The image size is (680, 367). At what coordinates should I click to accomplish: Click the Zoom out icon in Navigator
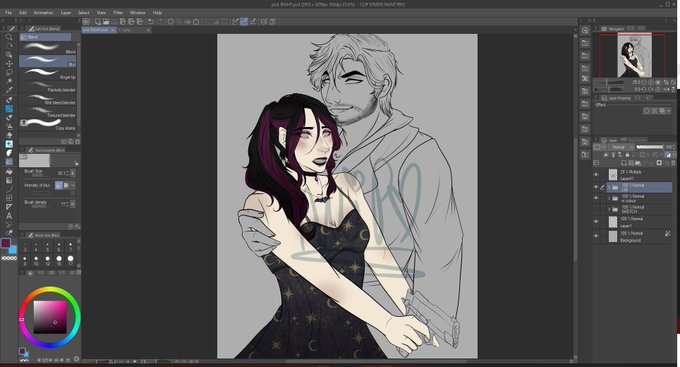coord(644,82)
